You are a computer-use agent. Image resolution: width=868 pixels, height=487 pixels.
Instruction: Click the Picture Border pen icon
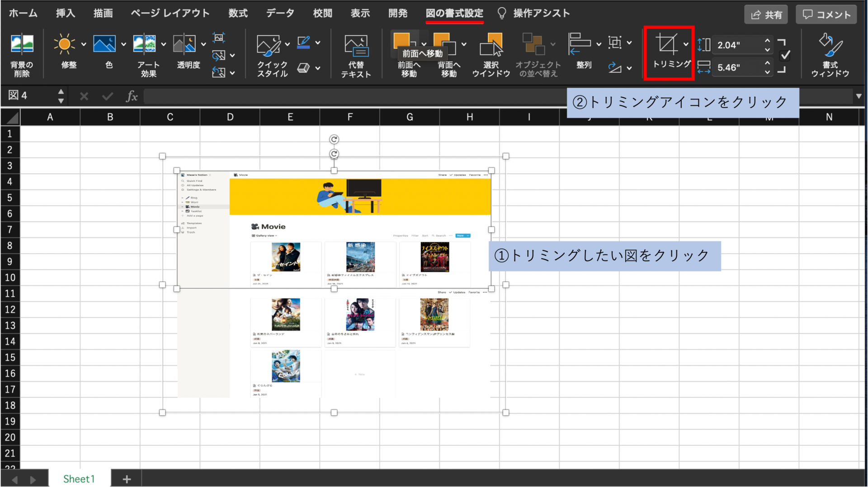(304, 43)
